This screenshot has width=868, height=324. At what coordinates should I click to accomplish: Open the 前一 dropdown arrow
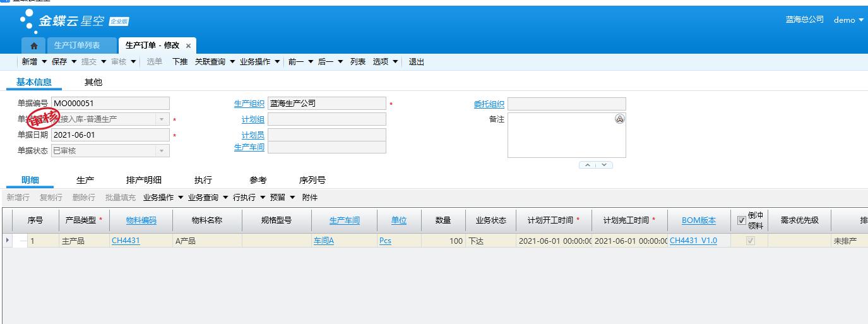coord(311,62)
